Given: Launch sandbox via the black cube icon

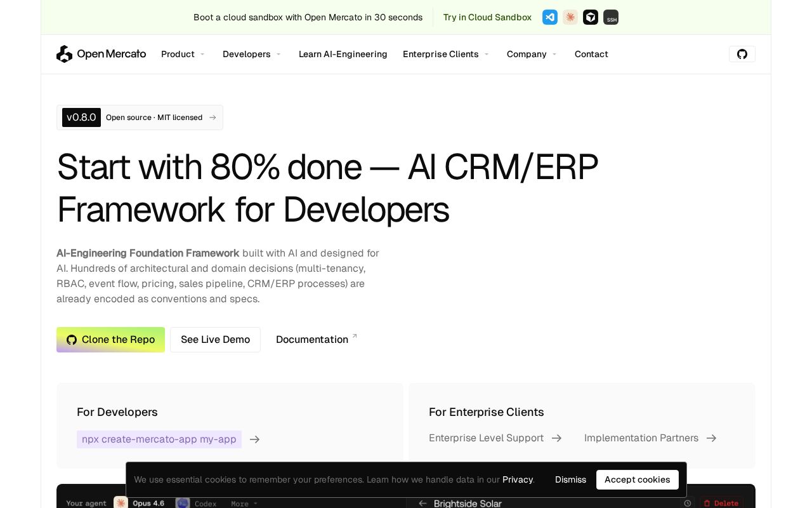Looking at the screenshot, I should click(591, 17).
